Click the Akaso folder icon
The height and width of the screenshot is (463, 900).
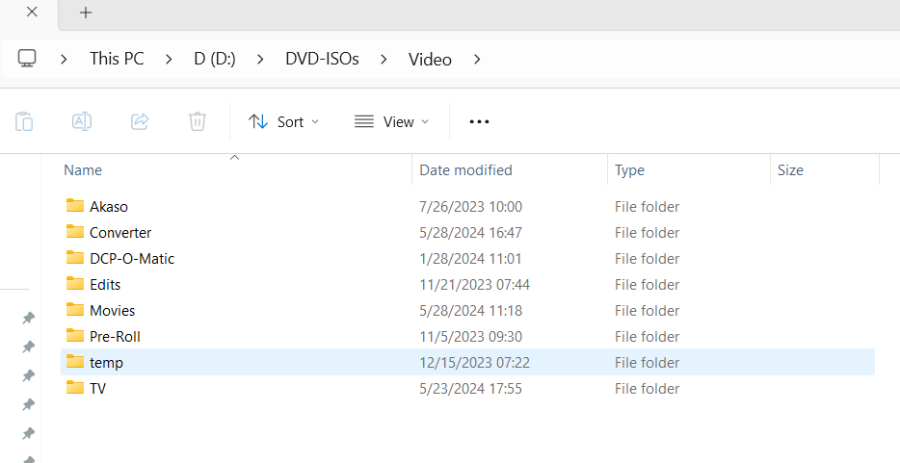pyautogui.click(x=75, y=206)
